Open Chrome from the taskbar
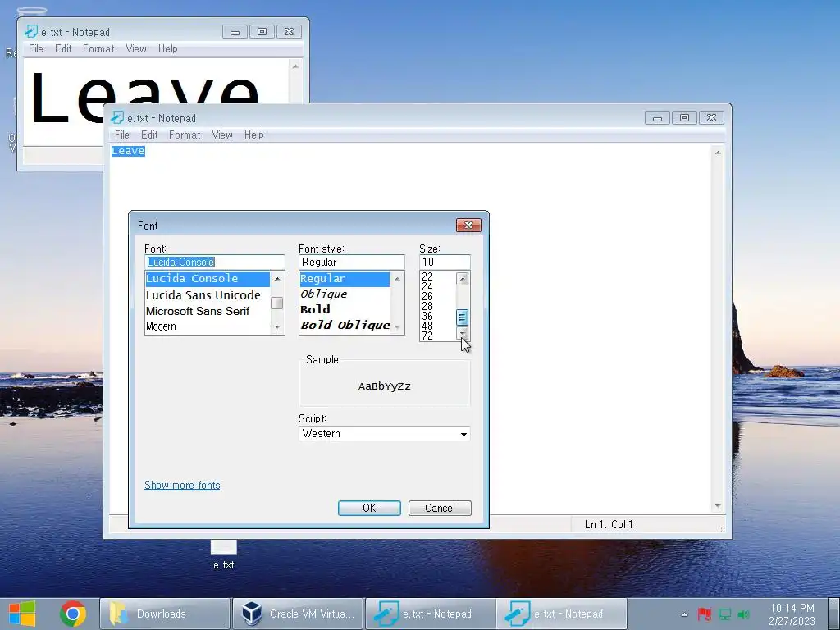Image resolution: width=840 pixels, height=630 pixels. (73, 614)
